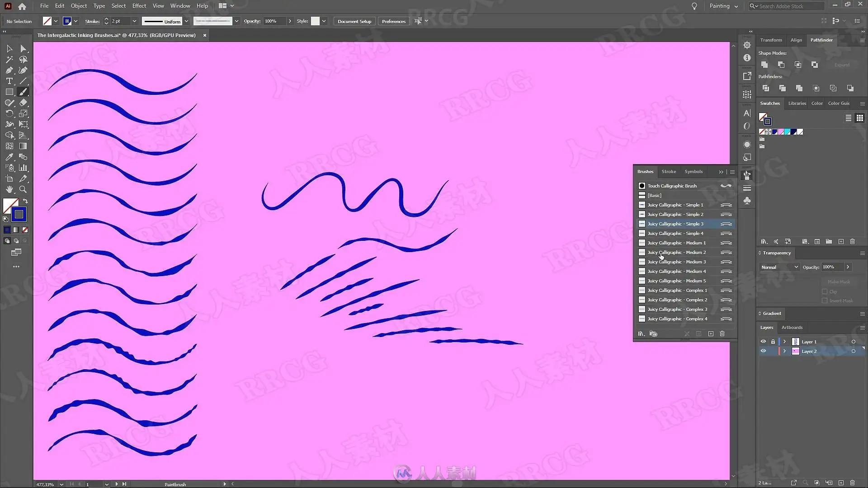
Task: Click target circle of Layer 1
Action: click(x=854, y=342)
